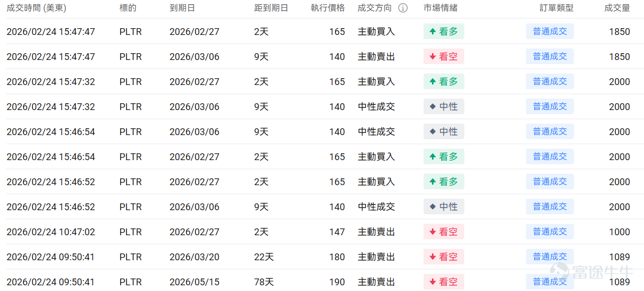The height and width of the screenshot is (291, 644).
Task: Click the 中性 badge in the 15:46:54 row
Action: (443, 131)
